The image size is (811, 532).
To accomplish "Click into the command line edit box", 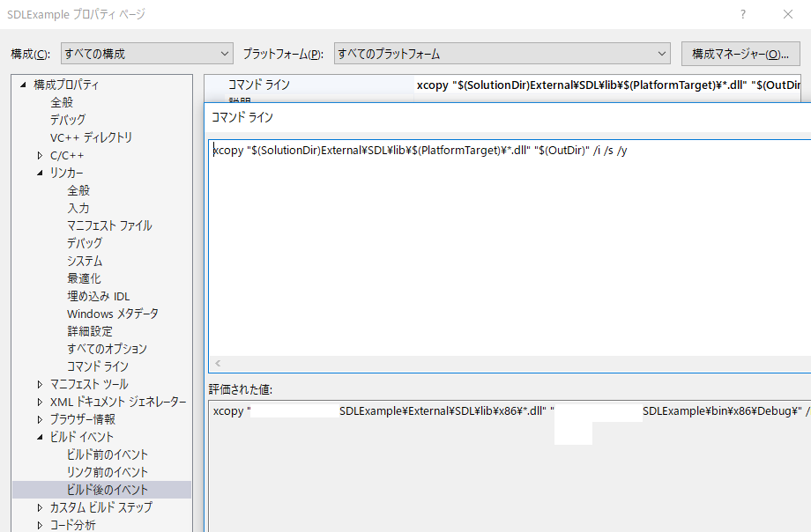I will tap(510, 248).
